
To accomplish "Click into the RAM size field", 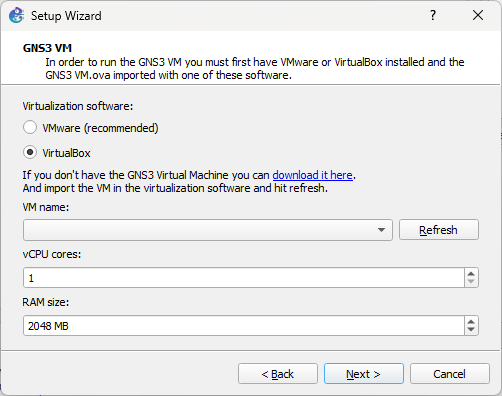I will [x=243, y=326].
